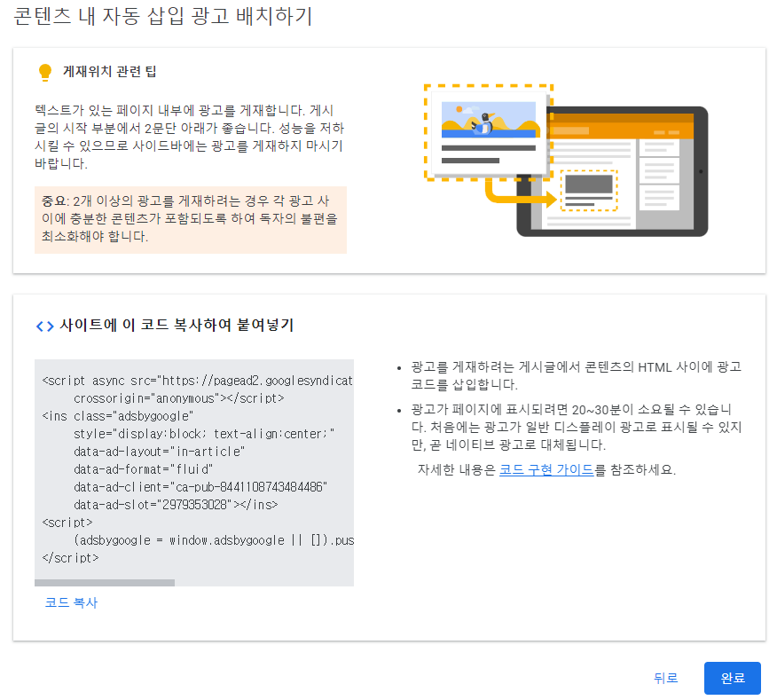Click the data-ad-layout="in-article" line
The width and height of the screenshot is (777, 700).
tap(159, 452)
